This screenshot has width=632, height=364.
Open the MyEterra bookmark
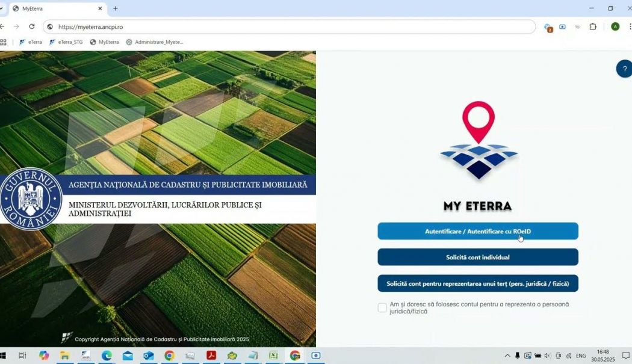click(104, 42)
